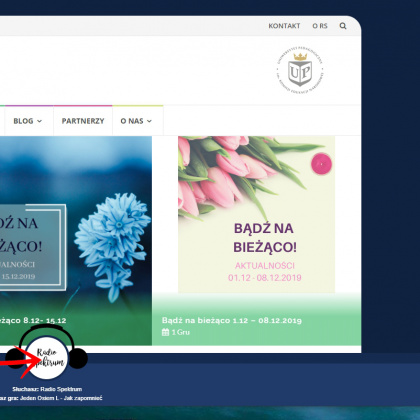Open the Bądź na bieżąco 8.12- 15.12 post
Viewport: 420px width, 420px height.
click(32, 320)
